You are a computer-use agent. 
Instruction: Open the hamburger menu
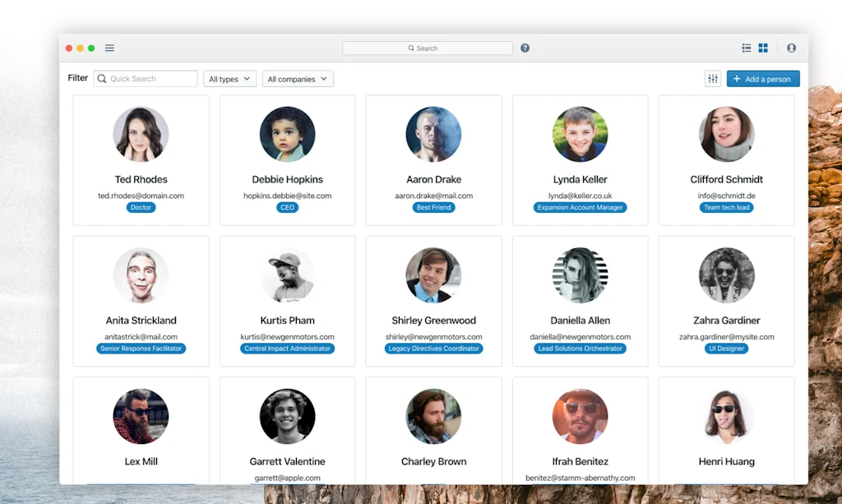pyautogui.click(x=109, y=48)
